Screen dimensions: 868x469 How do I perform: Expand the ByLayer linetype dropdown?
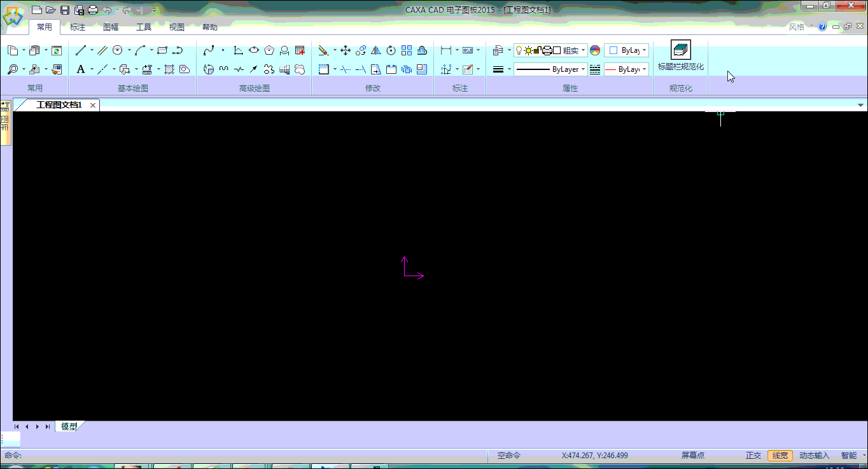click(583, 69)
